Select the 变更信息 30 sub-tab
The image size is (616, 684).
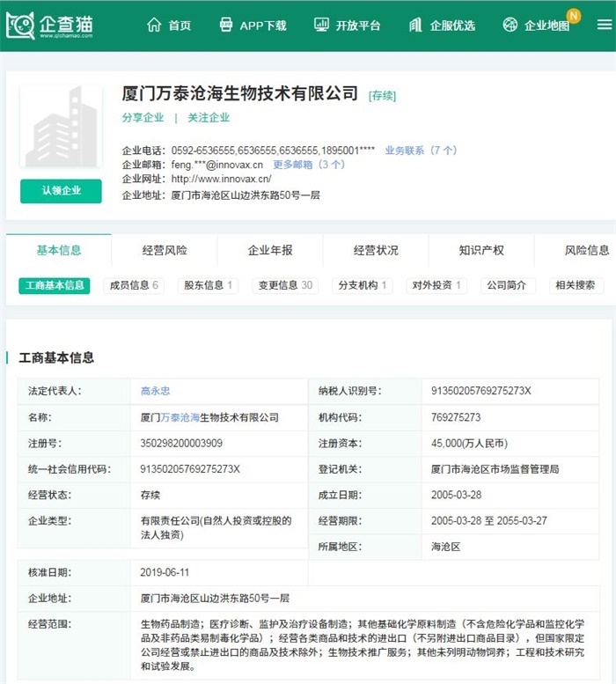tap(284, 285)
